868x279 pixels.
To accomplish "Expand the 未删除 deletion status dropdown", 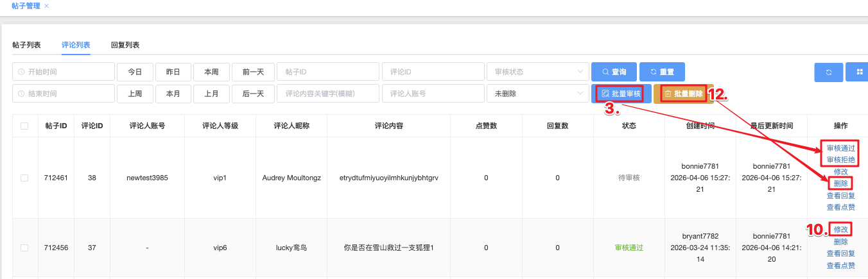I will coord(537,94).
